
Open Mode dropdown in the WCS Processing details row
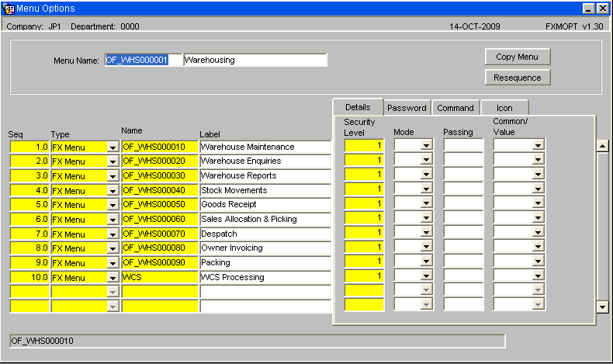[x=426, y=276]
